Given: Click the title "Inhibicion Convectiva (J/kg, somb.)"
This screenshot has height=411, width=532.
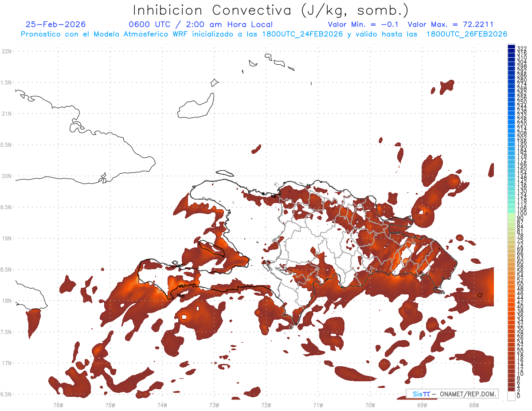Looking at the screenshot, I should pyautogui.click(x=271, y=10).
